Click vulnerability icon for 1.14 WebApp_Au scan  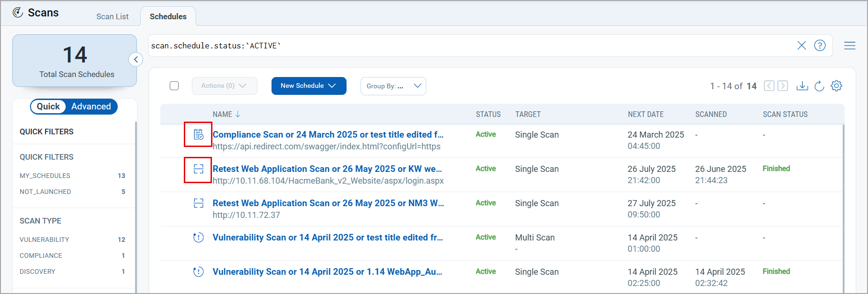[198, 272]
